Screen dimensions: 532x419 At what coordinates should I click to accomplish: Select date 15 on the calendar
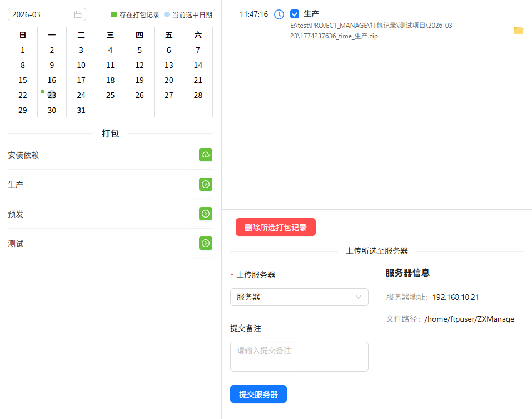point(22,80)
